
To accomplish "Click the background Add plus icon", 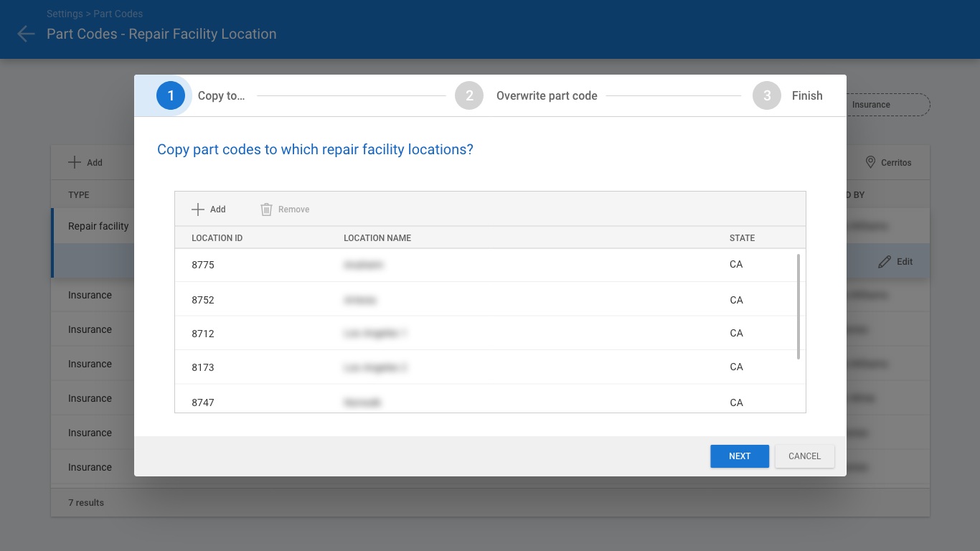I will click(x=75, y=162).
